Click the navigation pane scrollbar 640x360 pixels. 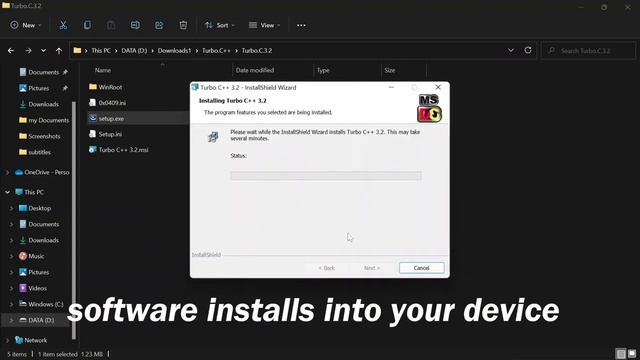pos(74,220)
